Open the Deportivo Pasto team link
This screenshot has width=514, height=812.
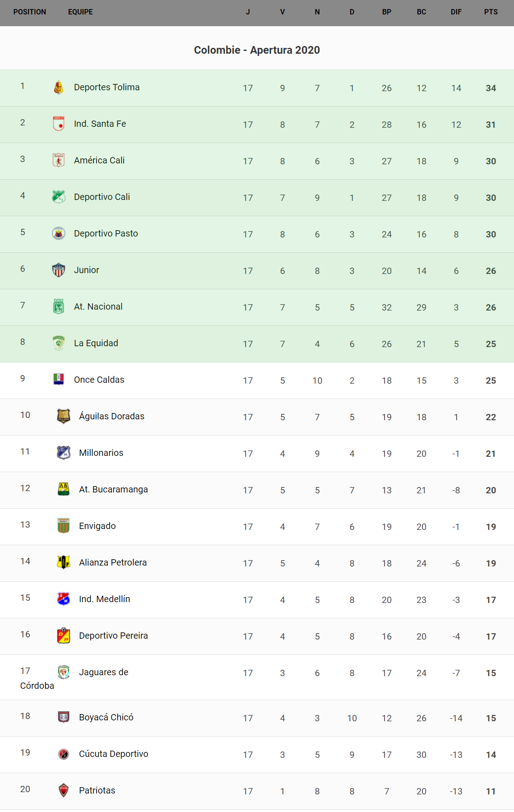(106, 234)
